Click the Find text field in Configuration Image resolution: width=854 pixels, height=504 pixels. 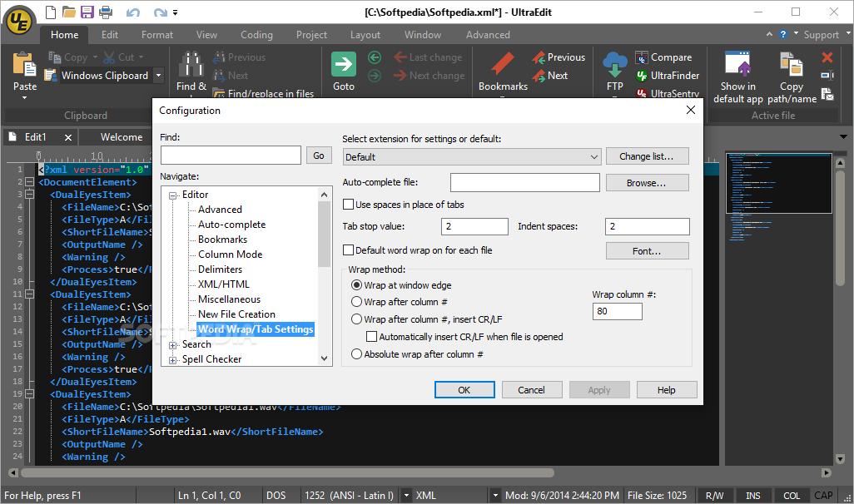(x=231, y=156)
